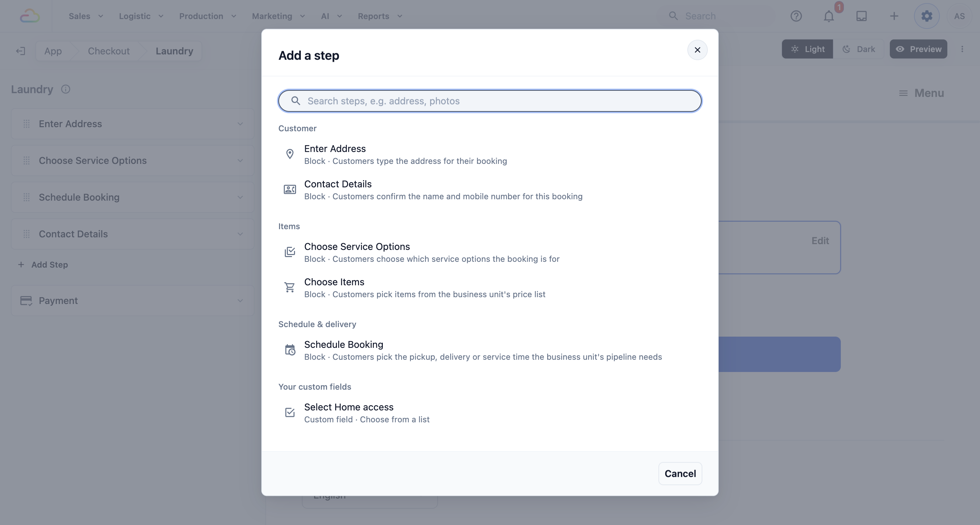Add the Choose Service Options step
980x525 pixels.
[490, 252]
